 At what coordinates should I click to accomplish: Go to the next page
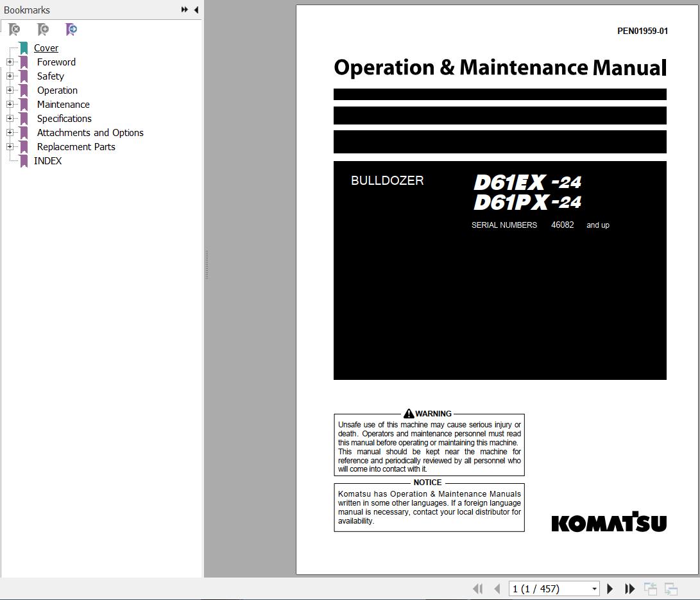tap(610, 588)
